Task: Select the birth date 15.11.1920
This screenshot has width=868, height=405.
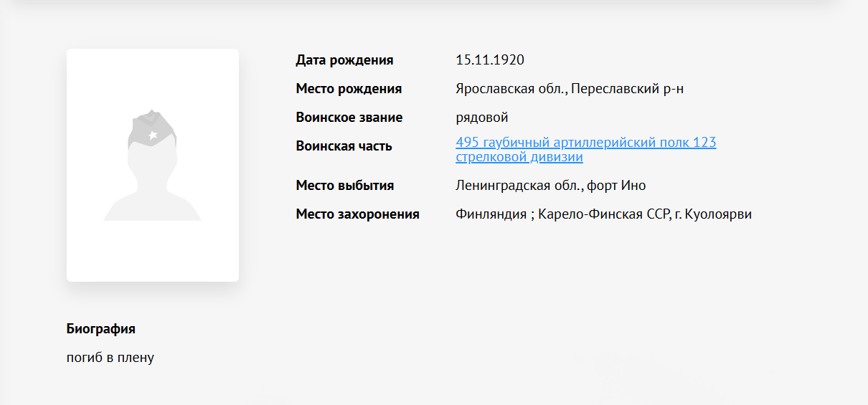Action: tap(490, 60)
